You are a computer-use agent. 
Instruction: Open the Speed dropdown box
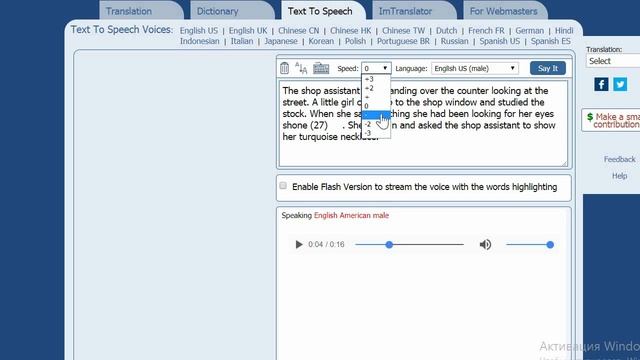click(376, 68)
